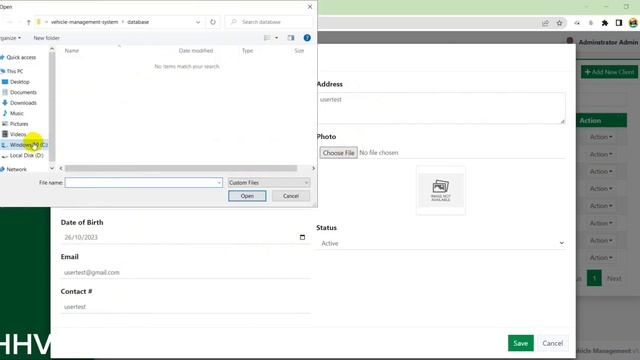Cancel the Open file dialog
The image size is (640, 360).
(x=291, y=196)
